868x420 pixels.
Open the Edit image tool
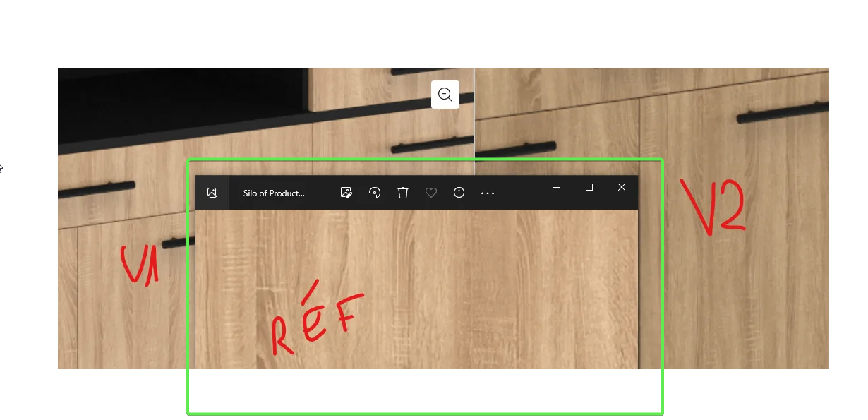tap(346, 193)
